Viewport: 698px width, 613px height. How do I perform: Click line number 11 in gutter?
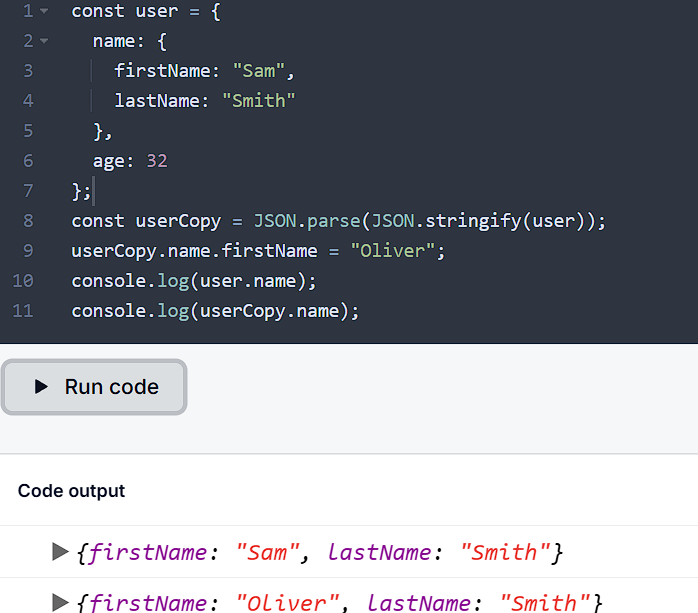23,311
